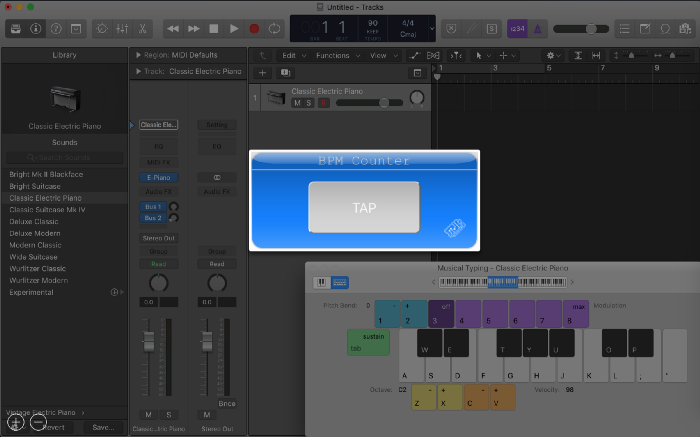This screenshot has width=700, height=437.
Task: Toggle the Metronome click button
Action: 538,29
